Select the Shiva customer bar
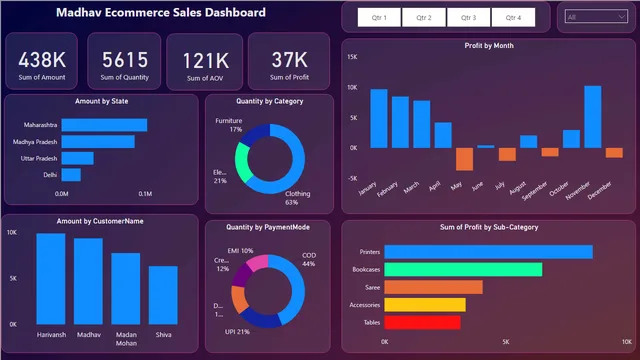640x360 pixels. pyautogui.click(x=163, y=295)
